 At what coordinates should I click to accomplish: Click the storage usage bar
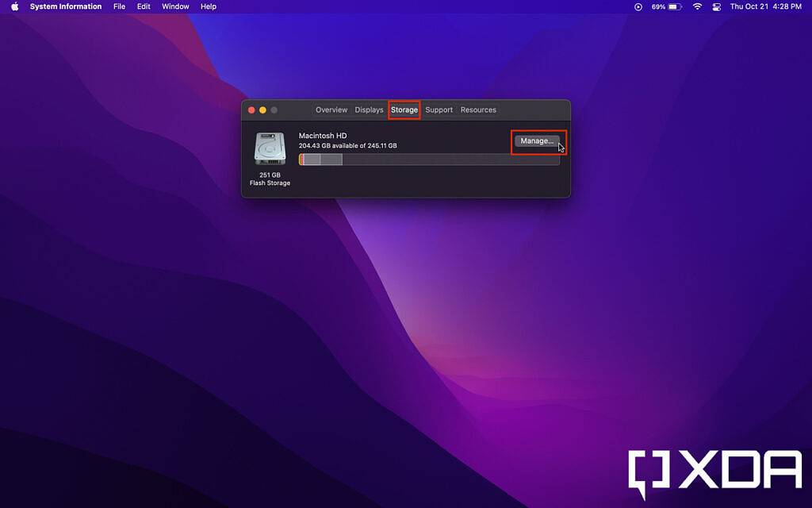[431, 159]
